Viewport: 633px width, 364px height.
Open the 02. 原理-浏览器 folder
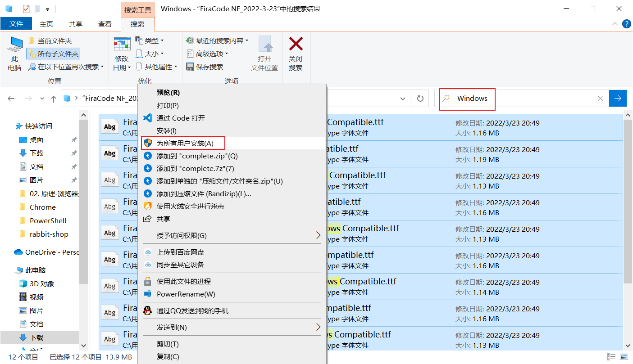point(54,193)
